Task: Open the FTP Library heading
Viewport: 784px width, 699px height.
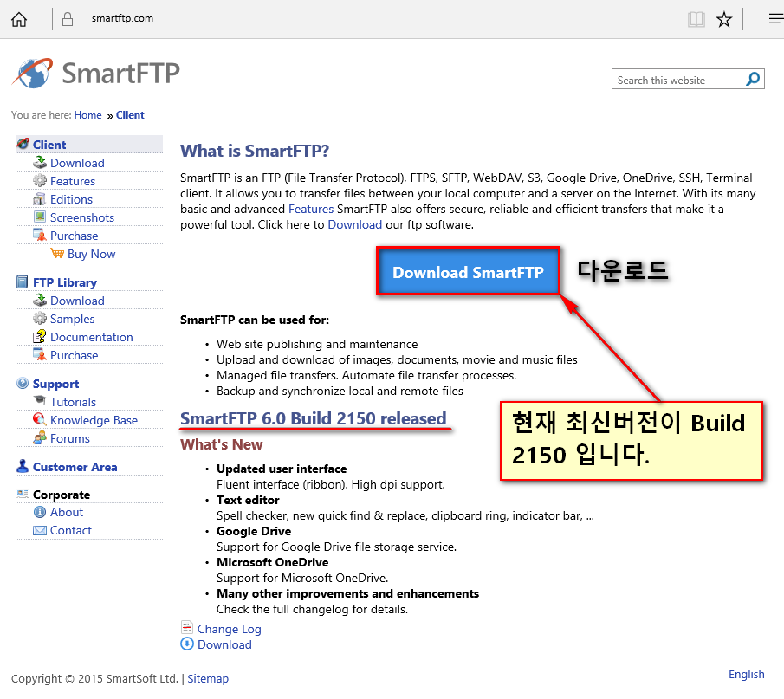Action: pyautogui.click(x=64, y=282)
